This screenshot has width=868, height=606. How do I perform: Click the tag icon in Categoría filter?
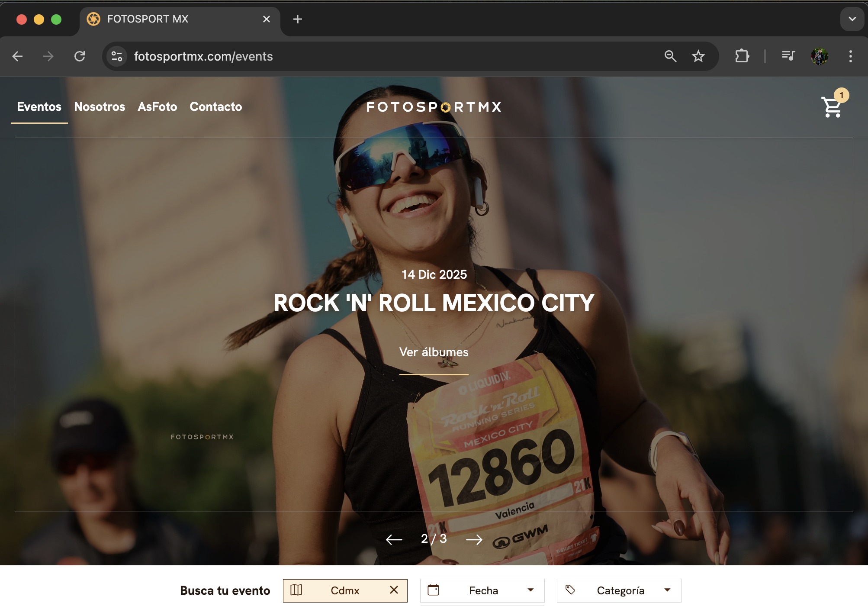pos(570,590)
